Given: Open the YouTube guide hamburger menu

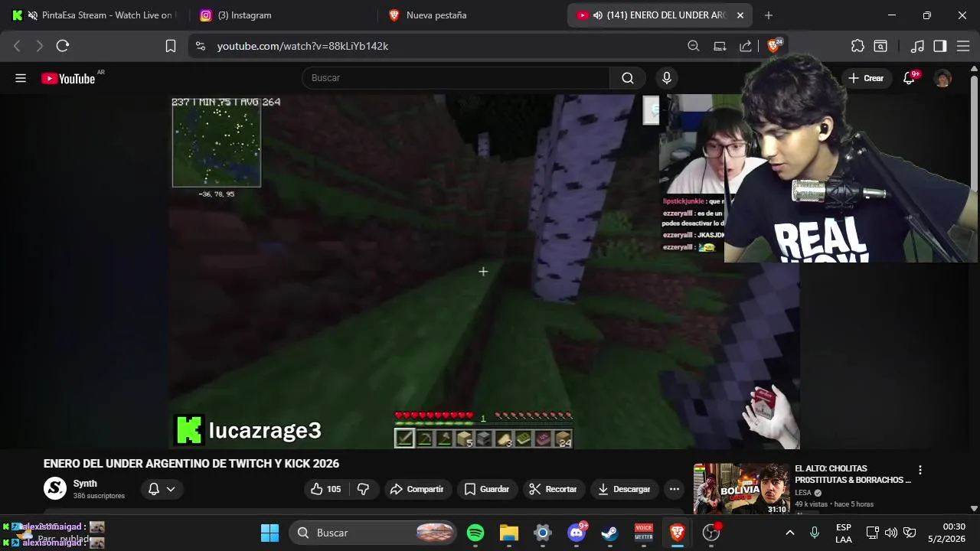Looking at the screenshot, I should 21,78.
